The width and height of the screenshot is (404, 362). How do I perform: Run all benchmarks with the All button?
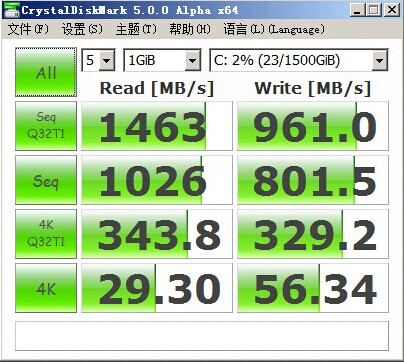46,72
